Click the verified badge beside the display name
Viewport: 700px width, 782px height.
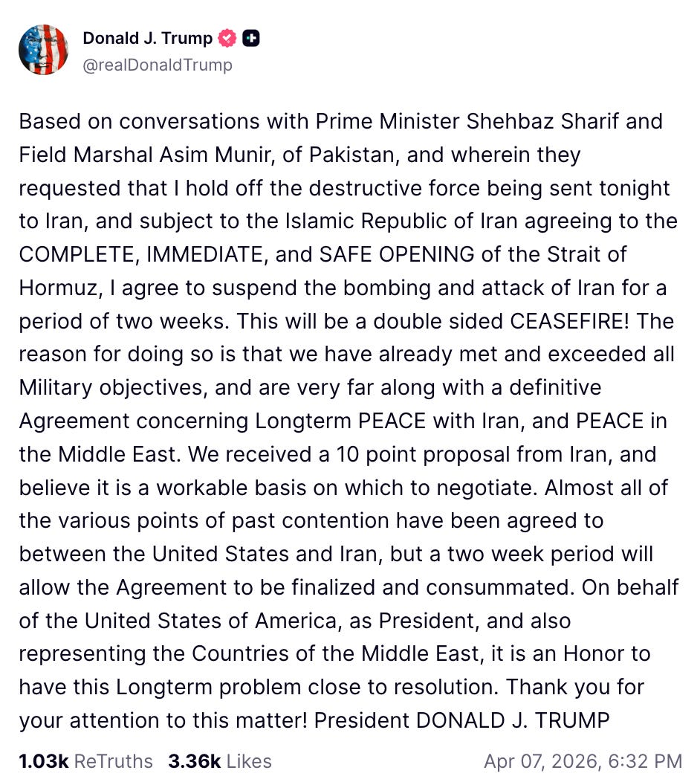(227, 37)
